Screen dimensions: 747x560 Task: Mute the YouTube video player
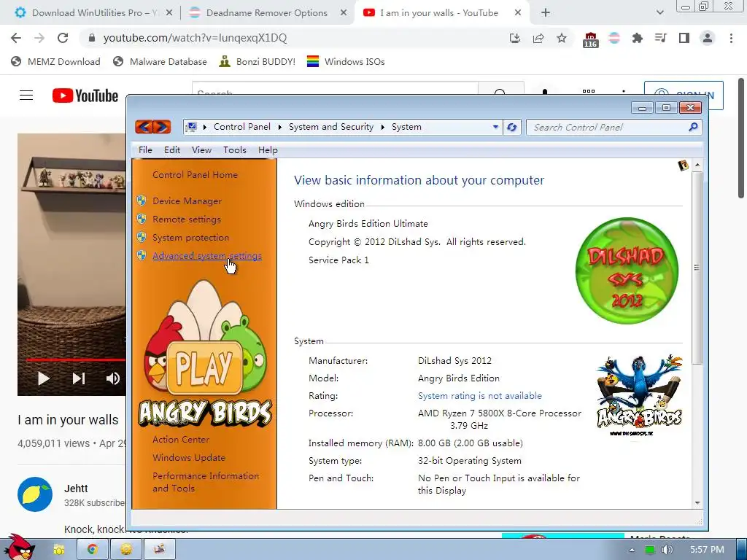(113, 378)
